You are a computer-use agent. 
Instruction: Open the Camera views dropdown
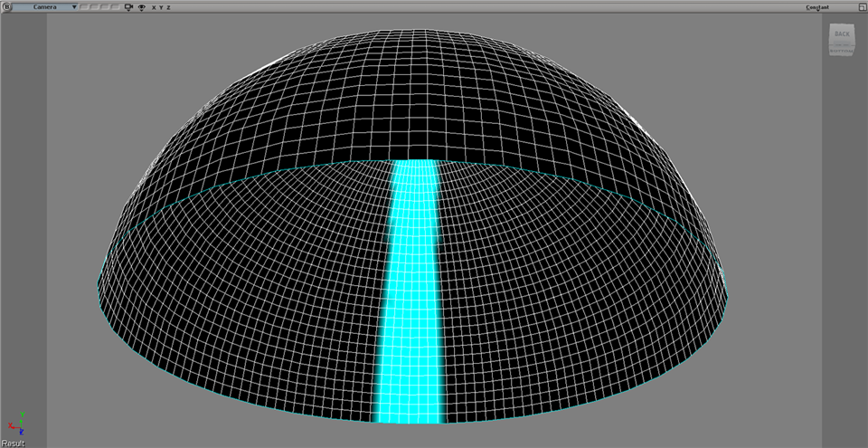pyautogui.click(x=45, y=7)
